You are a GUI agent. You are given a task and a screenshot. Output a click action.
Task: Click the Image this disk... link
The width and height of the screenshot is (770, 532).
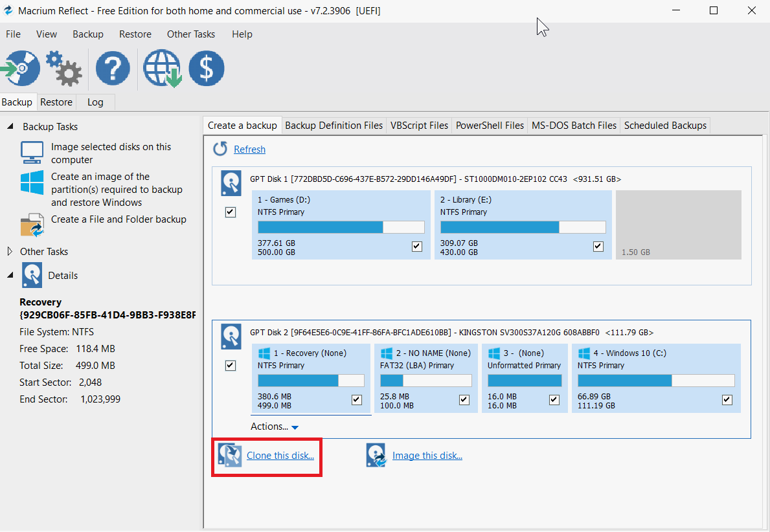pos(427,456)
